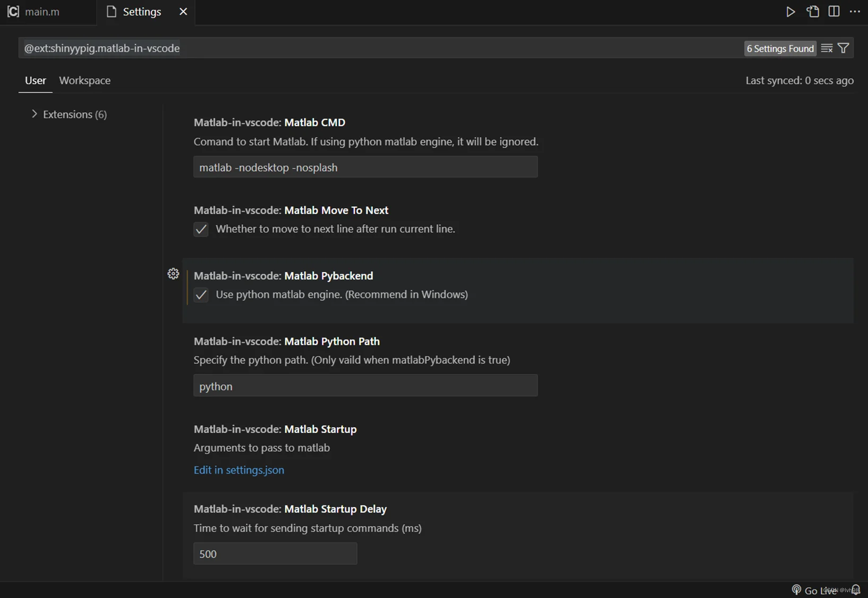
Task: Click the Matlab CMD text field
Action: coord(365,167)
